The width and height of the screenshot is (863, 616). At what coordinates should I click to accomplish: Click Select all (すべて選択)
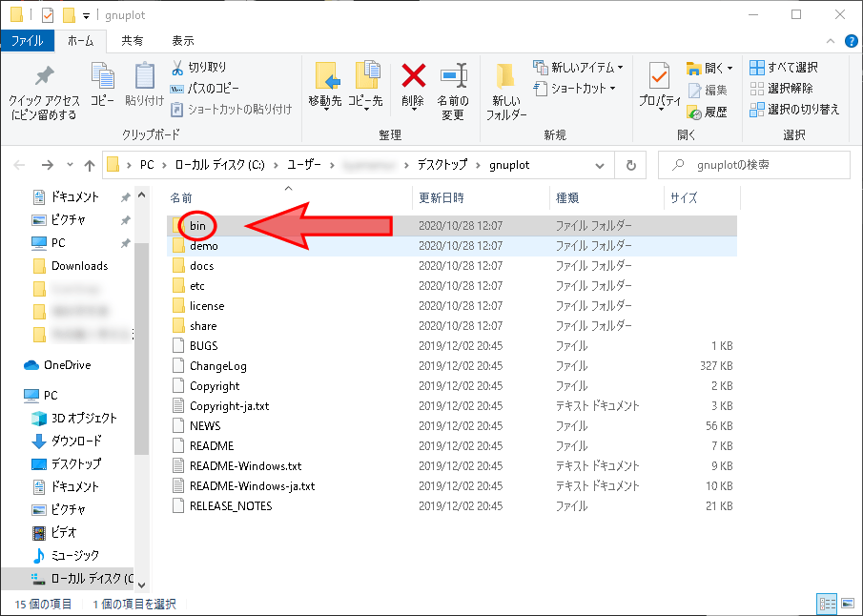click(x=784, y=67)
